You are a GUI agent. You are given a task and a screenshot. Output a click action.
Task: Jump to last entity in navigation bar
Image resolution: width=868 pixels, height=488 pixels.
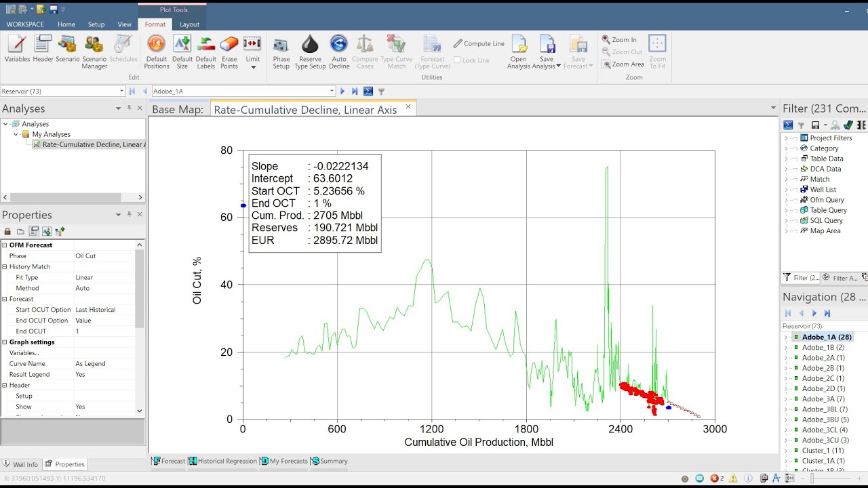[355, 91]
